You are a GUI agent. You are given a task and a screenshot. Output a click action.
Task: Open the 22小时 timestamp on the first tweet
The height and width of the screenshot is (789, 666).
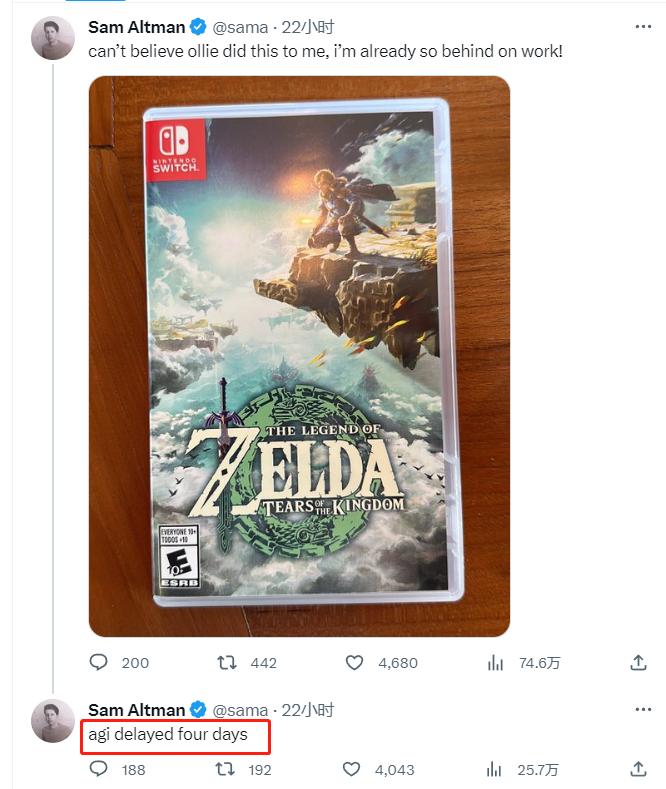307,27
